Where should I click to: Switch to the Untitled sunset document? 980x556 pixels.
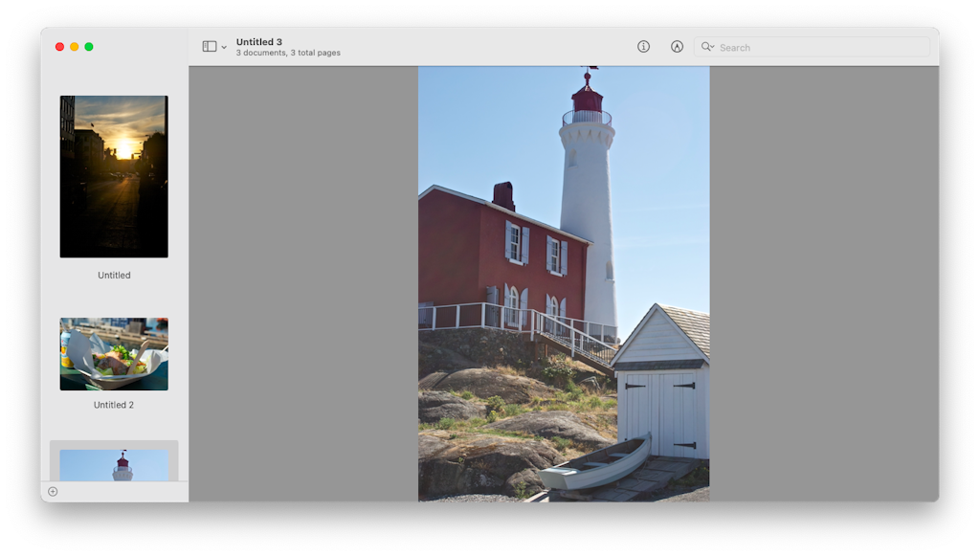coord(113,176)
